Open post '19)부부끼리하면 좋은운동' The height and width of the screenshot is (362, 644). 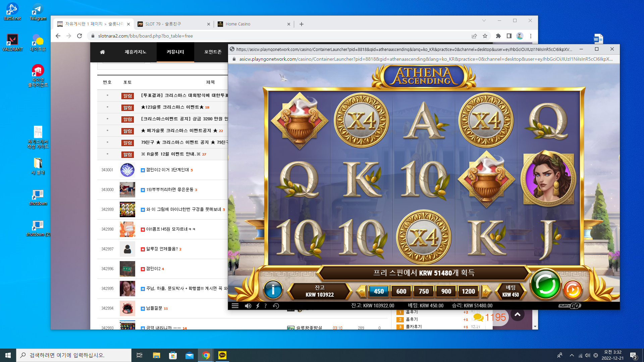click(170, 190)
